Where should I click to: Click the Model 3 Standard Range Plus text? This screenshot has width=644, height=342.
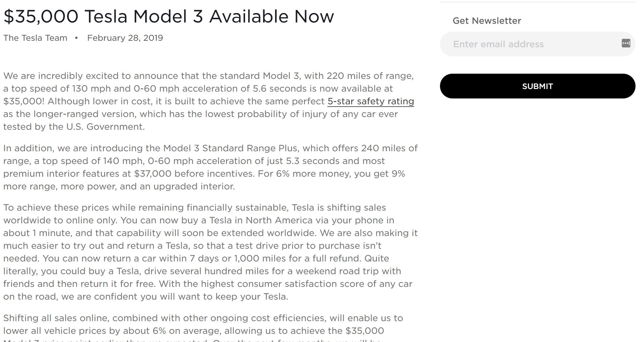pos(230,148)
